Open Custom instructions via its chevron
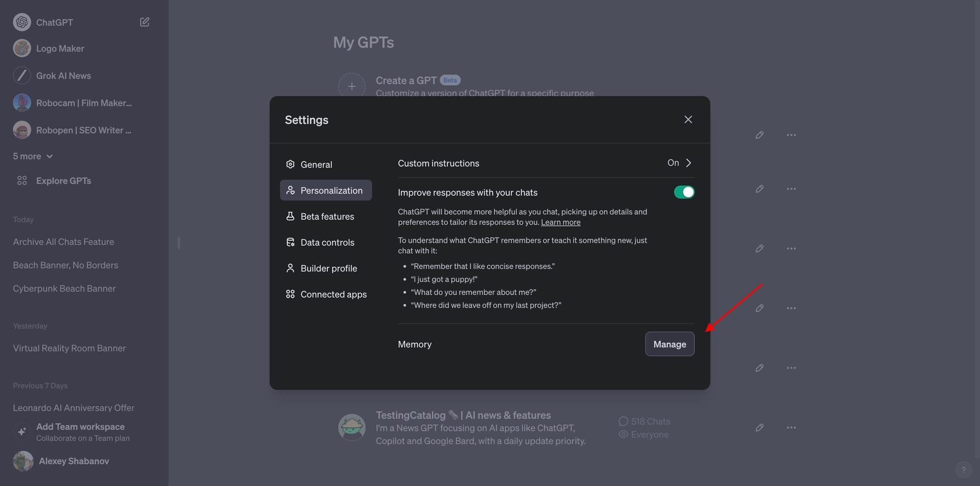The width and height of the screenshot is (980, 486). [x=689, y=163]
